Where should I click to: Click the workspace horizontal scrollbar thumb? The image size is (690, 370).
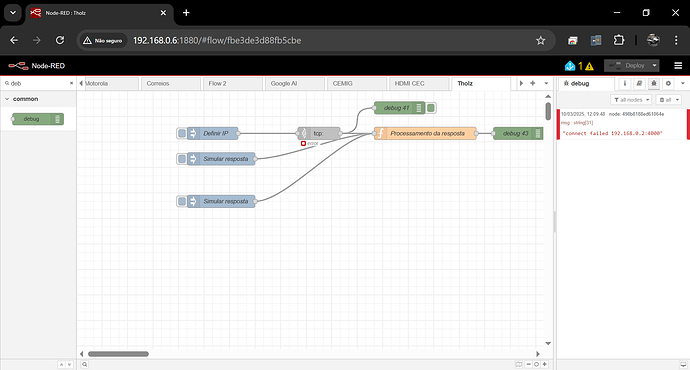[118, 354]
